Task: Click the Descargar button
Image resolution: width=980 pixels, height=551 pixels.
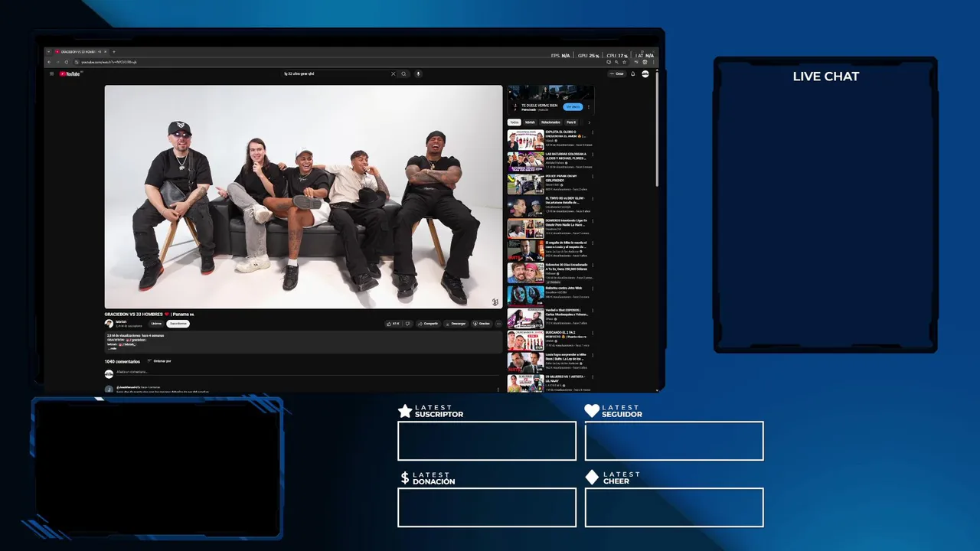Action: [455, 324]
